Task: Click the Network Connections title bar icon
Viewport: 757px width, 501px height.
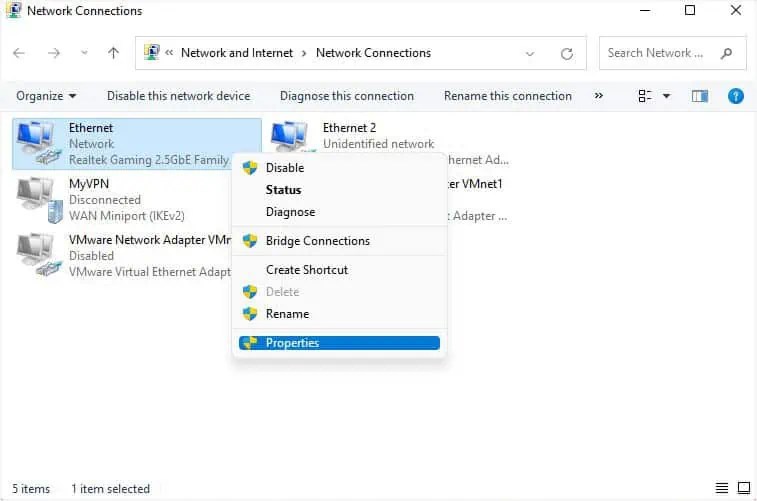Action: 14,10
